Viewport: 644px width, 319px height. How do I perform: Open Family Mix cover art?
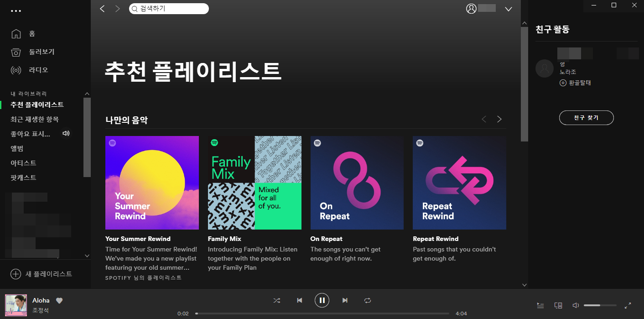(254, 183)
